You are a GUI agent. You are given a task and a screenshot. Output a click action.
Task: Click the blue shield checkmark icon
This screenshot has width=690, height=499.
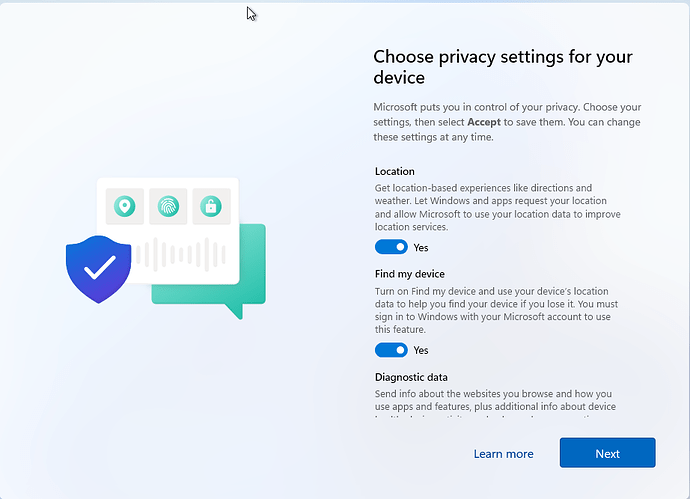point(98,268)
